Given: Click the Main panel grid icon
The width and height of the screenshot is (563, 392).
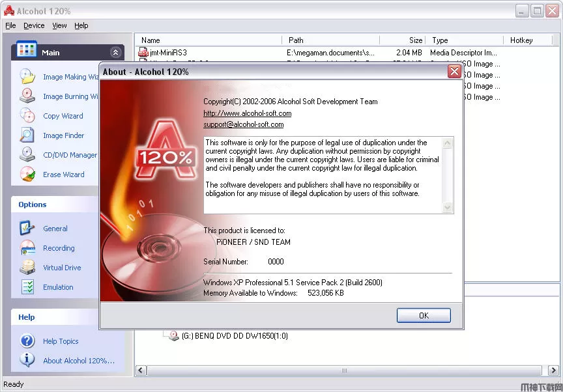Looking at the screenshot, I should point(27,49).
